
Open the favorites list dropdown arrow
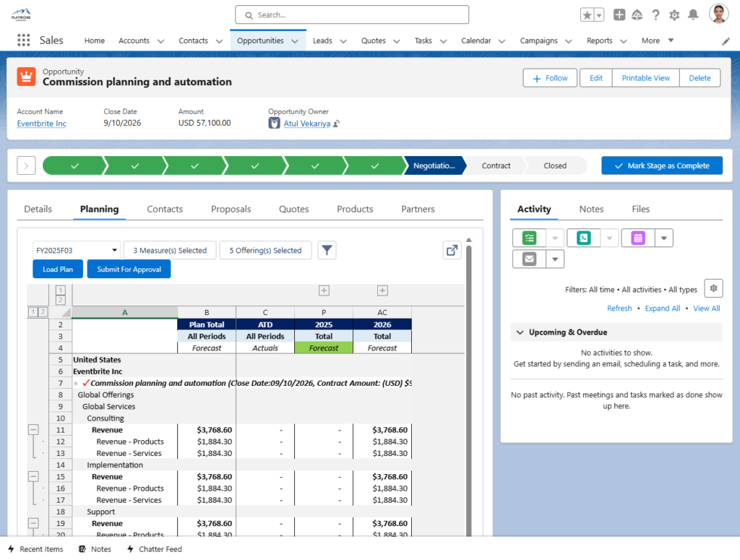599,15
